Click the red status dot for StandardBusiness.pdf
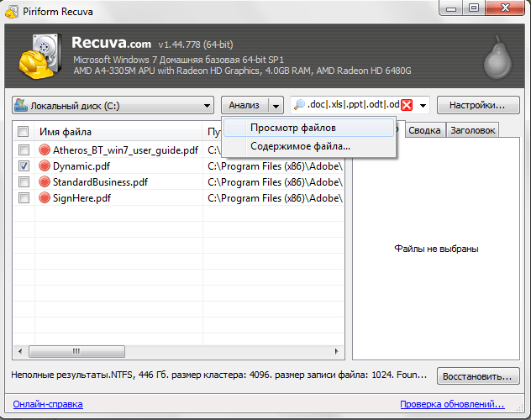 pos(45,181)
